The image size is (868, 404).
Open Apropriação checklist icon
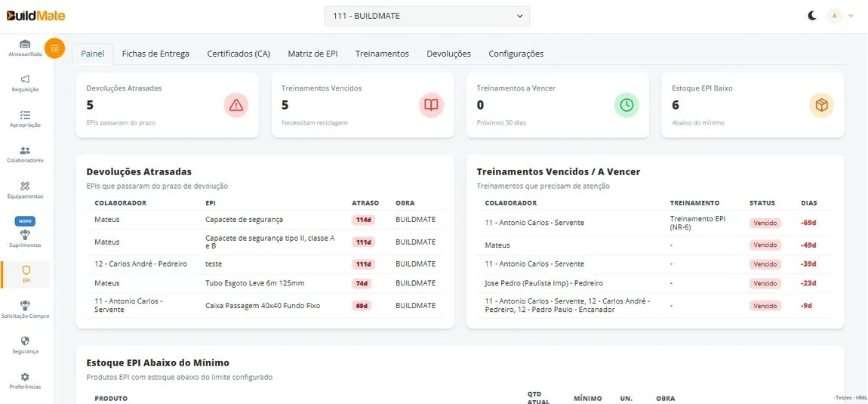pyautogui.click(x=25, y=115)
